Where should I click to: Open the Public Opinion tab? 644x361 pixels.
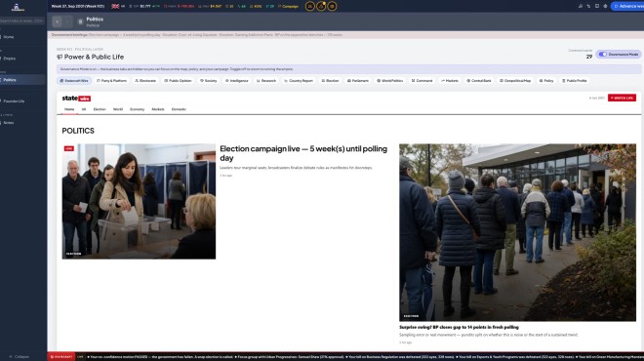[178, 81]
